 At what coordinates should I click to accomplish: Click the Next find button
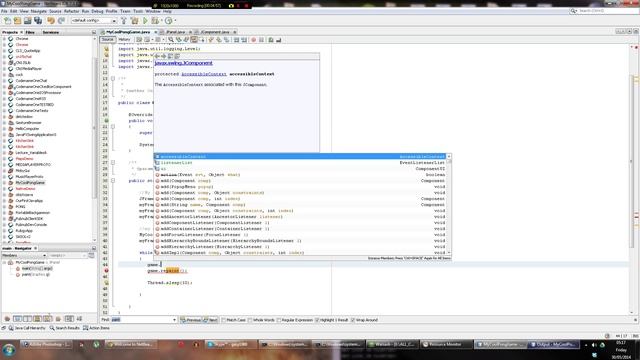[x=211, y=320]
